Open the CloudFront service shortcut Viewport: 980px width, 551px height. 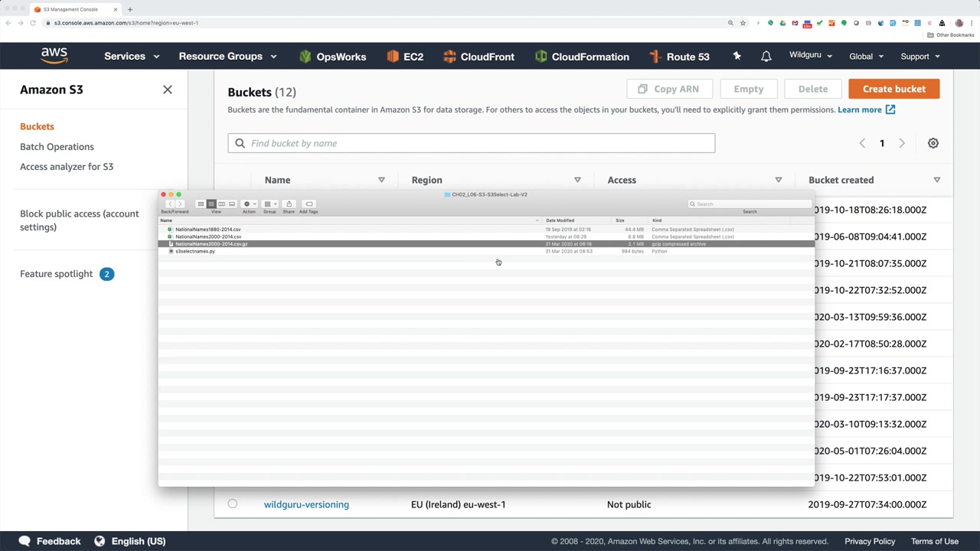pyautogui.click(x=479, y=57)
